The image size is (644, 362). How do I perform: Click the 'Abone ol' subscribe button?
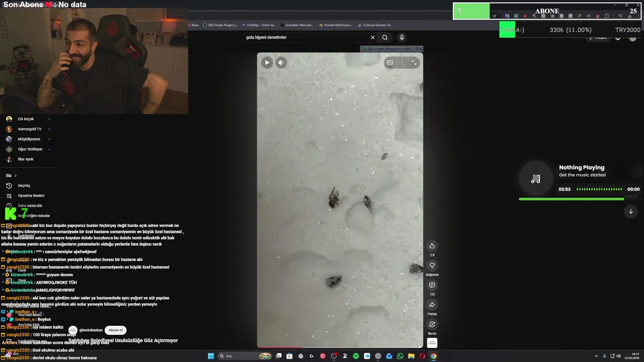115,330
